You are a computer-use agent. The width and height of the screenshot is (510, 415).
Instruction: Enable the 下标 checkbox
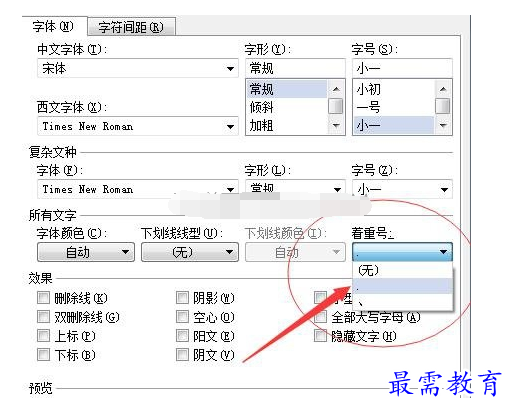[43, 355]
